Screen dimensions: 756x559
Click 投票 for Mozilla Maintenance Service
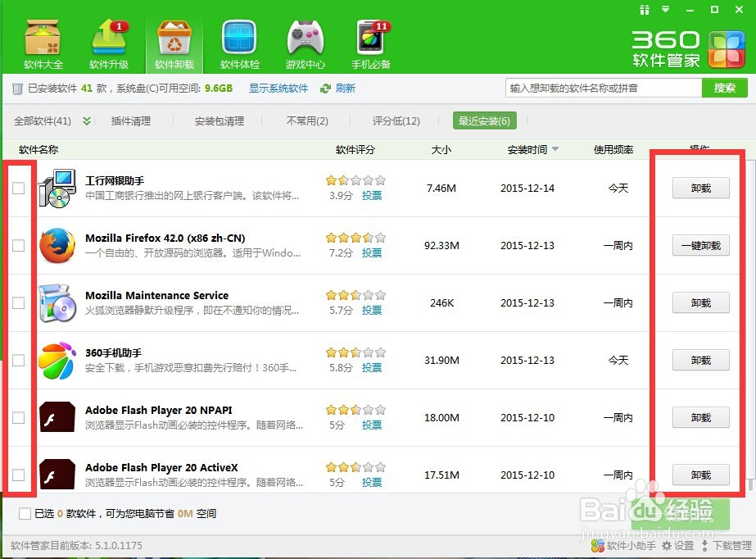point(372,310)
